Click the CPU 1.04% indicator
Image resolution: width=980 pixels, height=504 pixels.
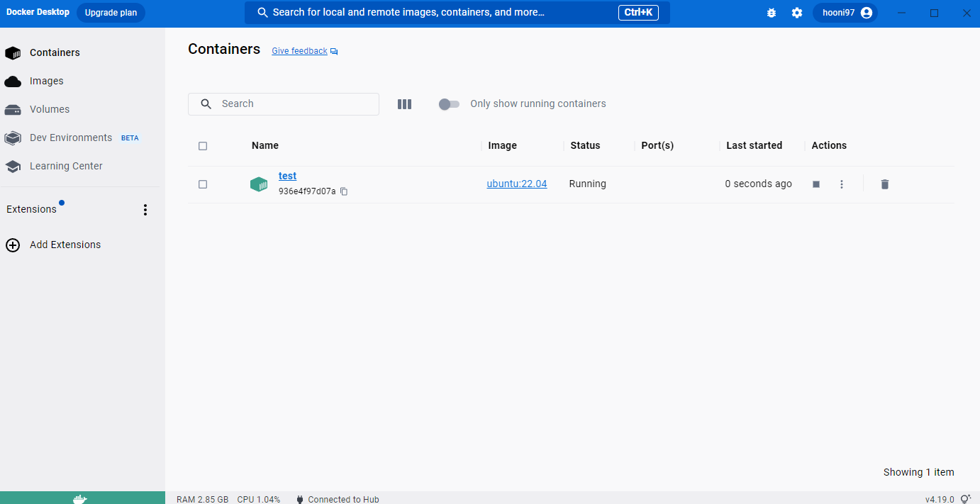pos(259,499)
